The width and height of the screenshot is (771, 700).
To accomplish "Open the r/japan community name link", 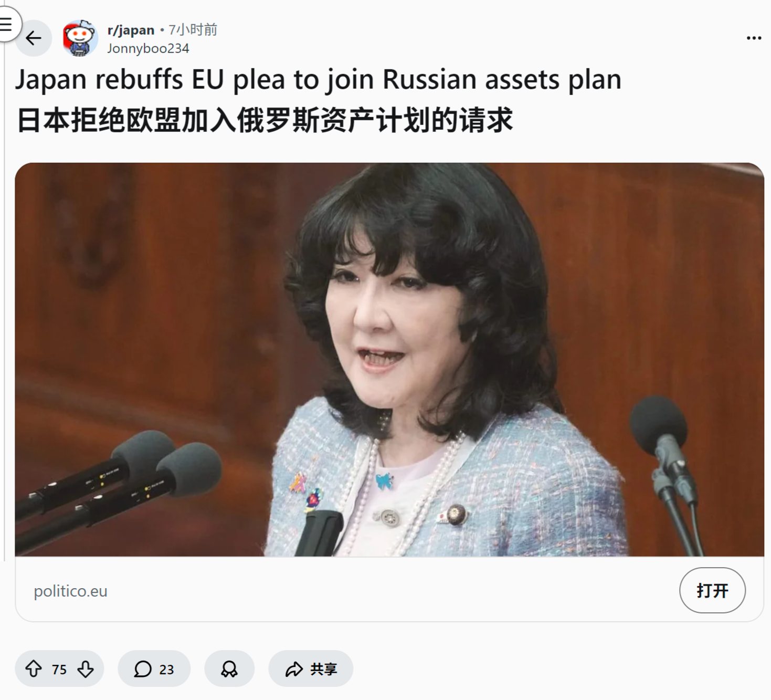I will pos(131,30).
